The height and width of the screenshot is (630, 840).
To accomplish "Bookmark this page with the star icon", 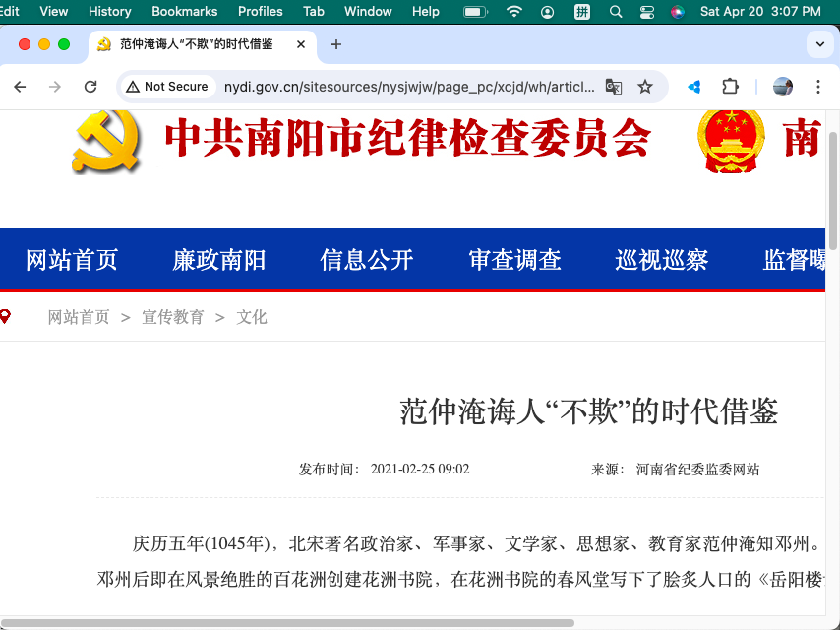I will 645,87.
